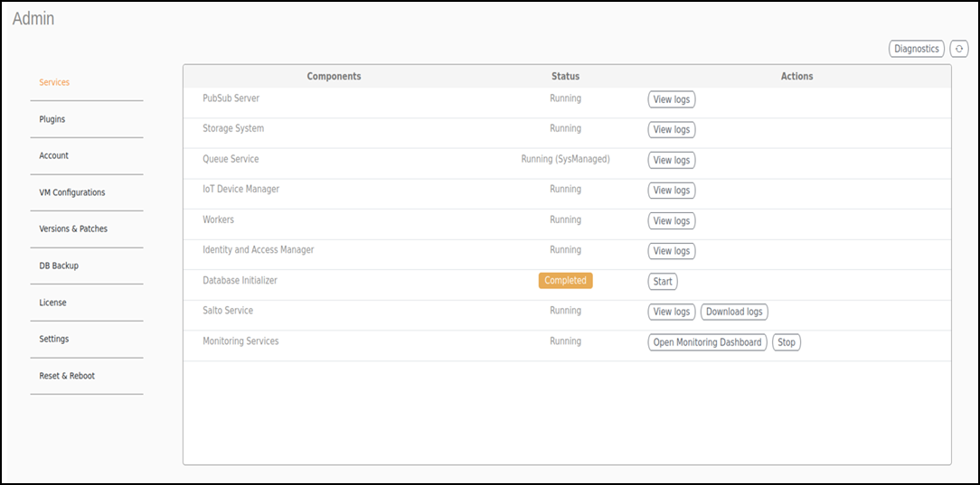980x485 pixels.
Task: View logs for Storage System
Action: tap(671, 130)
